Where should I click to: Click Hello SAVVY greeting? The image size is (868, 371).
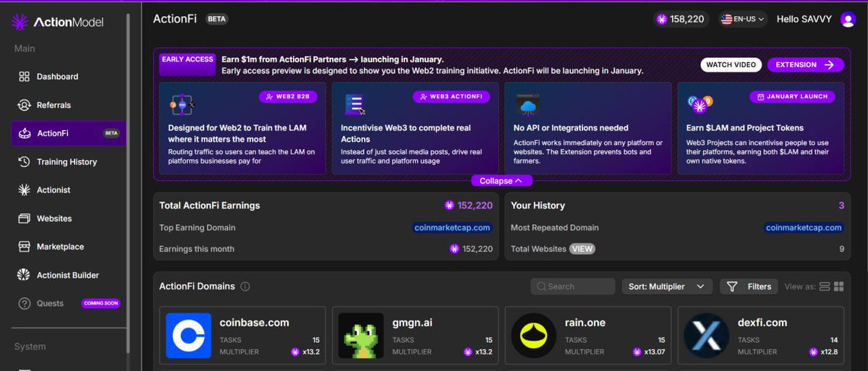[x=804, y=20]
